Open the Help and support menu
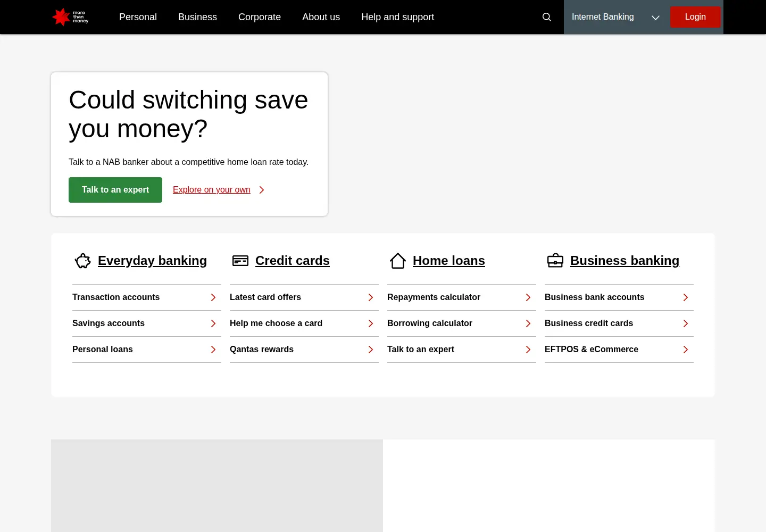The image size is (766, 532). point(397,17)
